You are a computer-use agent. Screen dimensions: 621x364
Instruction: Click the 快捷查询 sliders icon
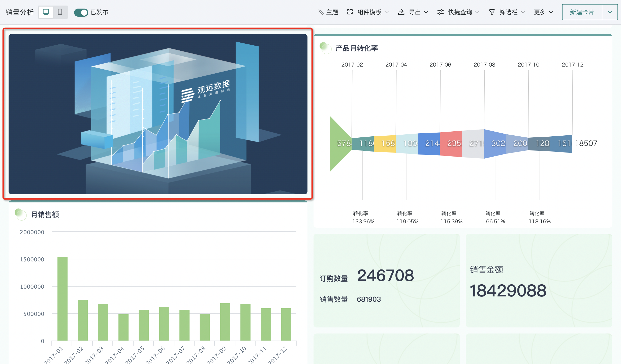pos(440,12)
